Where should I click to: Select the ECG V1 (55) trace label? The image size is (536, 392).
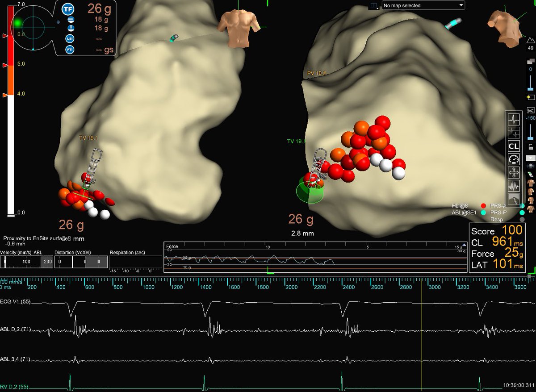(16, 302)
